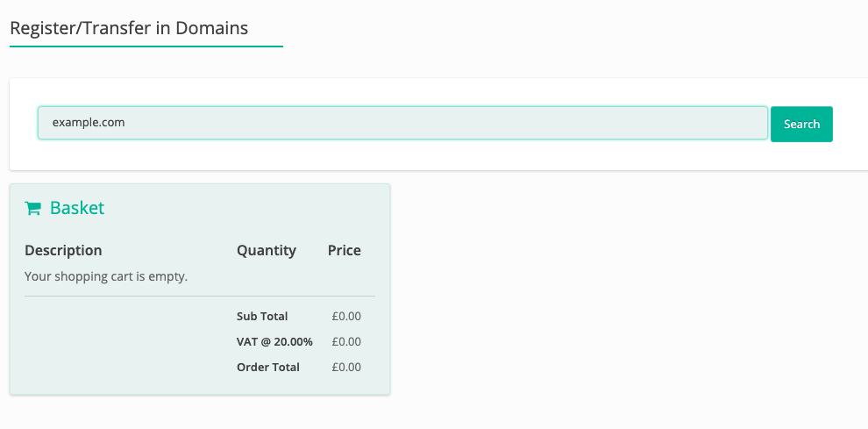Click the Register/Transfer in Domains heading

[x=129, y=28]
